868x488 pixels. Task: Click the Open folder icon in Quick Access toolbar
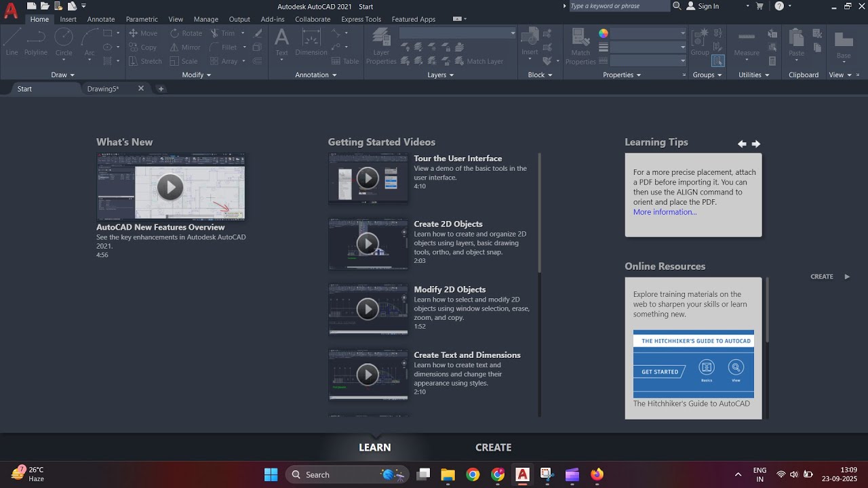click(45, 6)
